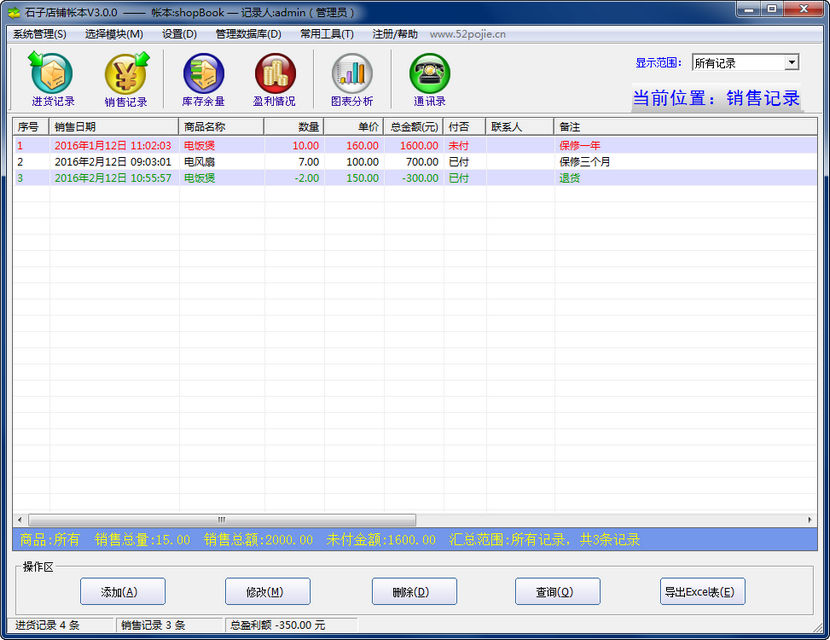The height and width of the screenshot is (640, 830).
Task: Click the 导出Excel表(E) button
Action: tap(703, 591)
